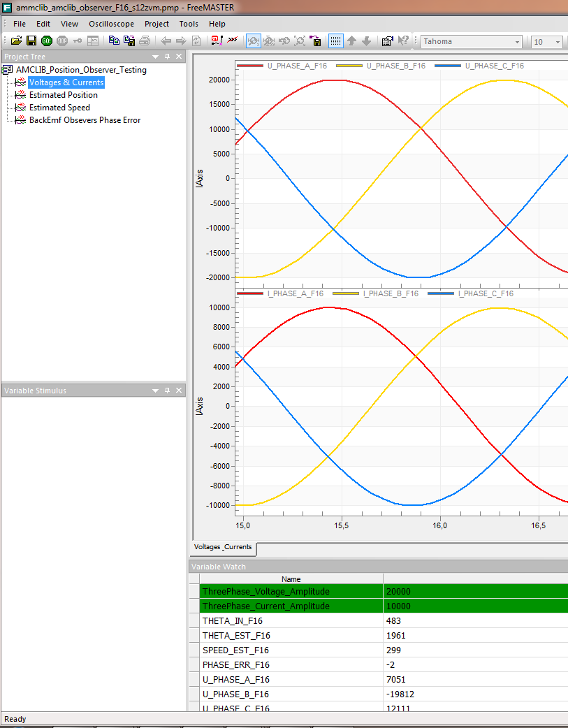
Task: Collapse the Project Tree panel using its chevron
Action: tap(154, 57)
